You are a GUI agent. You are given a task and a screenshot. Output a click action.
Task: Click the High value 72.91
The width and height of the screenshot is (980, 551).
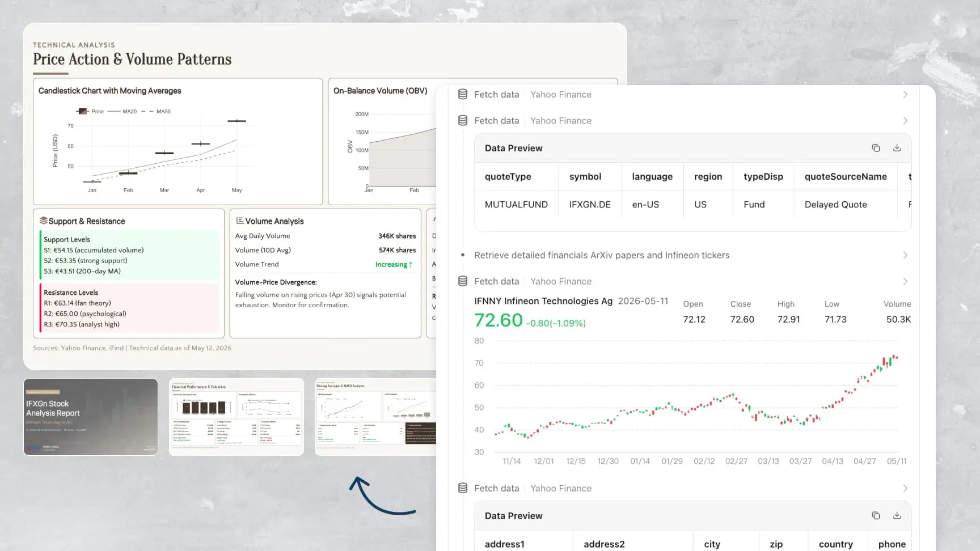(789, 320)
